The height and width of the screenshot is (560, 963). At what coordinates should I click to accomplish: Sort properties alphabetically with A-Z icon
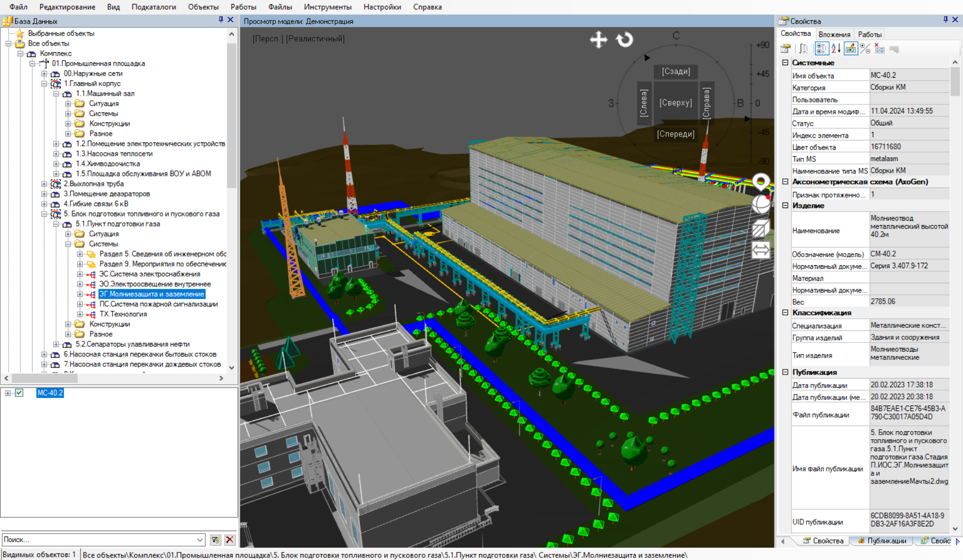tap(836, 49)
